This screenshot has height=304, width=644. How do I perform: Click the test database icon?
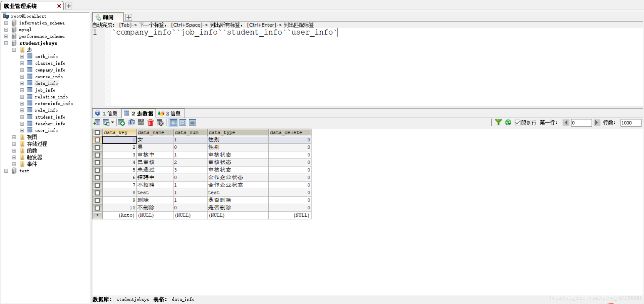14,171
